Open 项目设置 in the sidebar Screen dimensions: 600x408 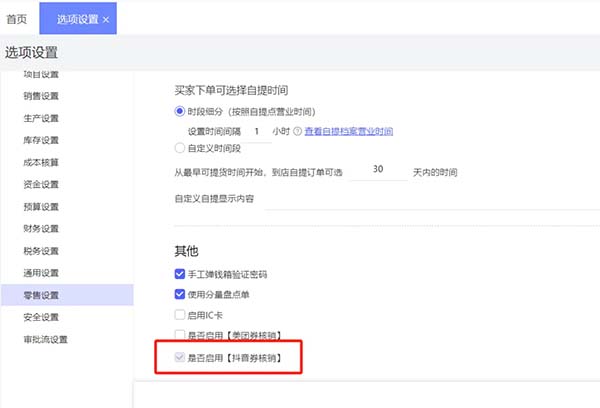click(x=41, y=74)
